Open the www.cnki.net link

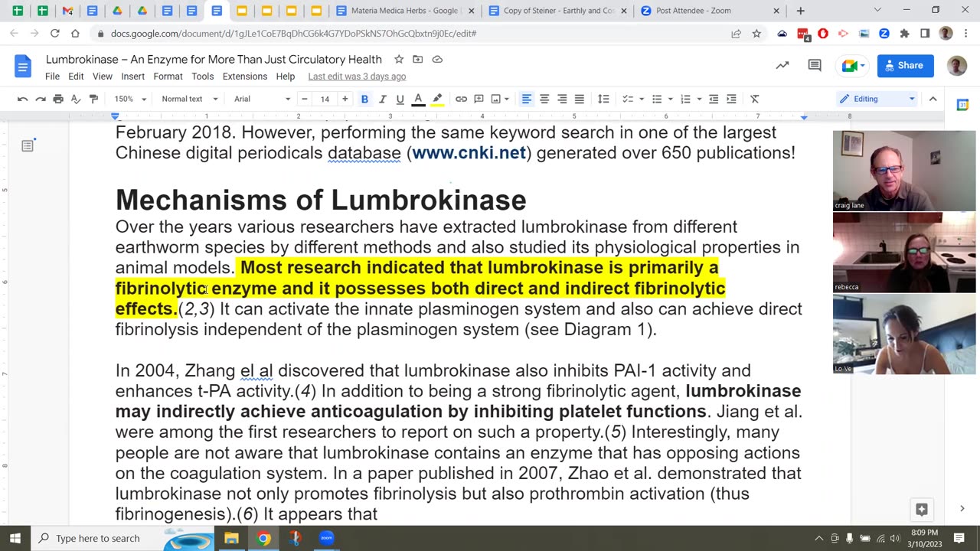[469, 153]
